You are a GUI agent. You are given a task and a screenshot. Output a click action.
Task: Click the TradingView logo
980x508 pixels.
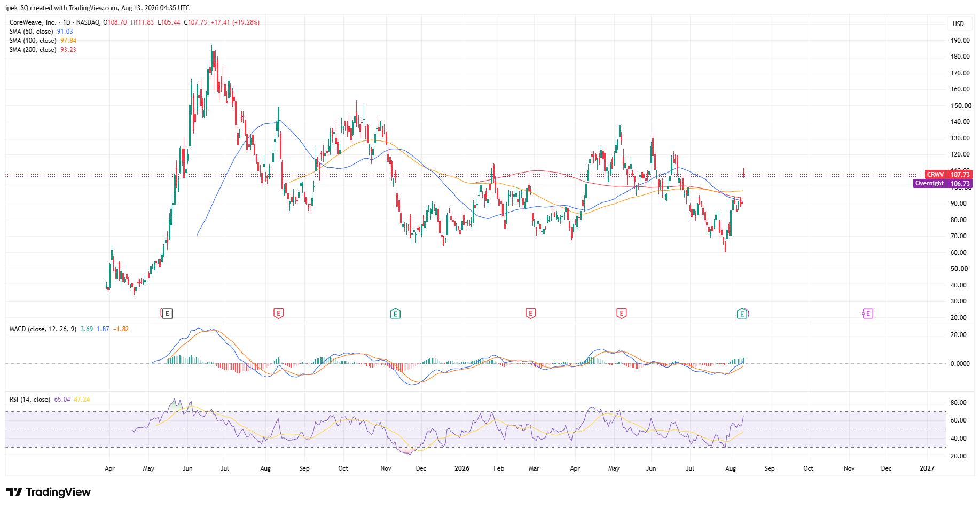pyautogui.click(x=49, y=492)
